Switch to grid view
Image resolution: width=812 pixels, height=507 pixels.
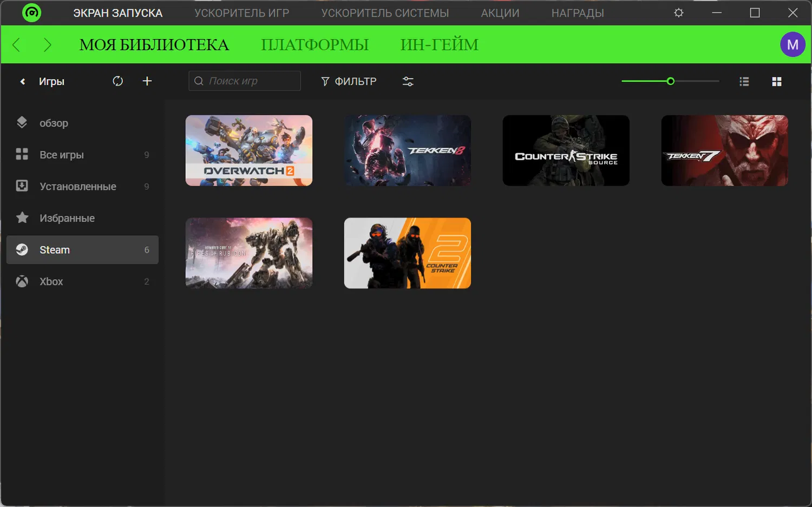pos(777,81)
